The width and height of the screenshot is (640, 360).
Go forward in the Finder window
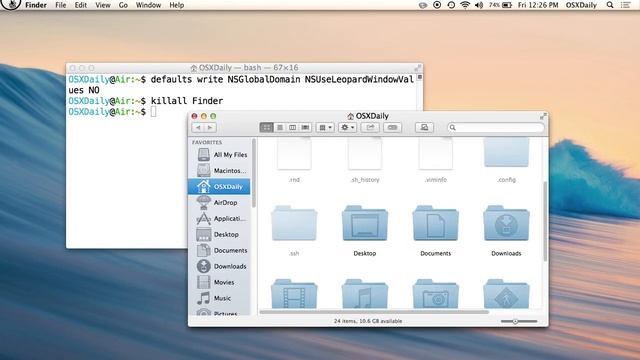(210, 128)
